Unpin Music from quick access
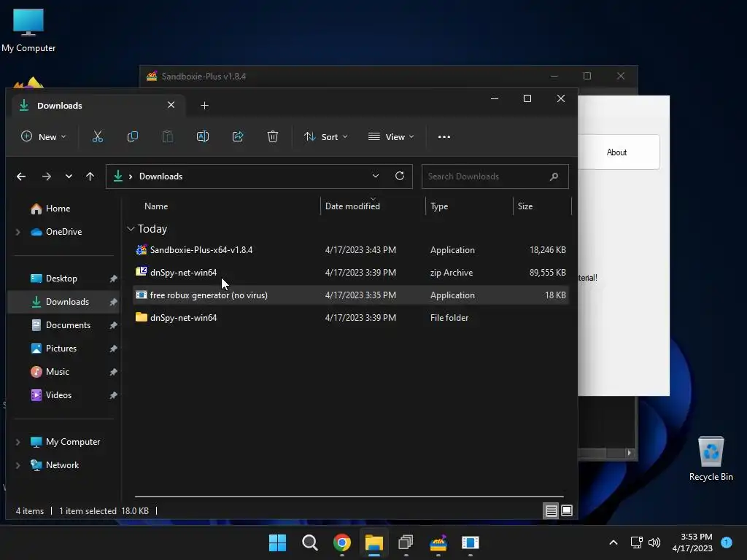The height and width of the screenshot is (560, 747). click(x=113, y=372)
